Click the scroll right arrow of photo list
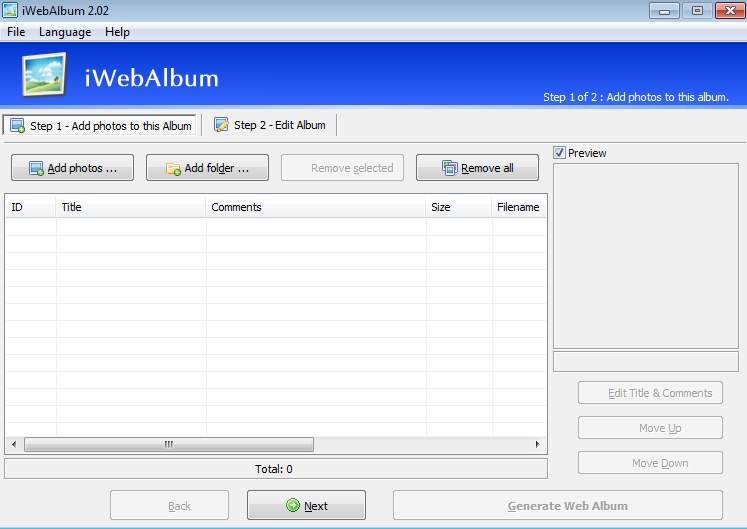Image resolution: width=747 pixels, height=529 pixels. [537, 444]
